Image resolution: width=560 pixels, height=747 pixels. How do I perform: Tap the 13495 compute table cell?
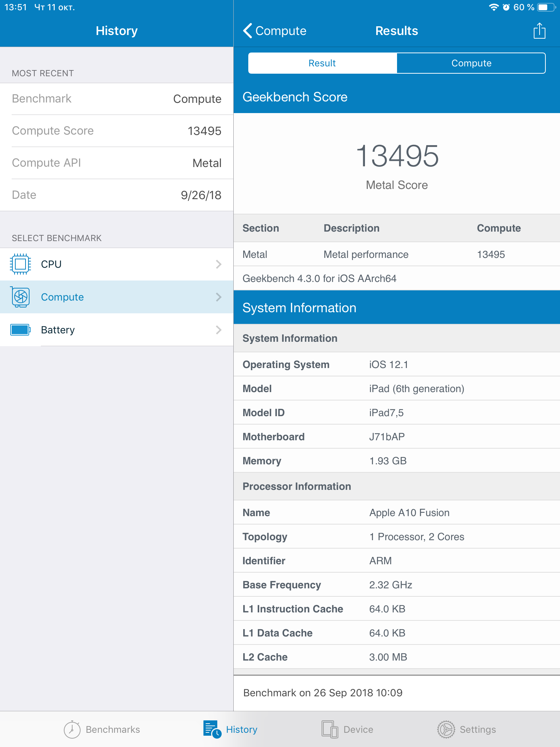(491, 255)
